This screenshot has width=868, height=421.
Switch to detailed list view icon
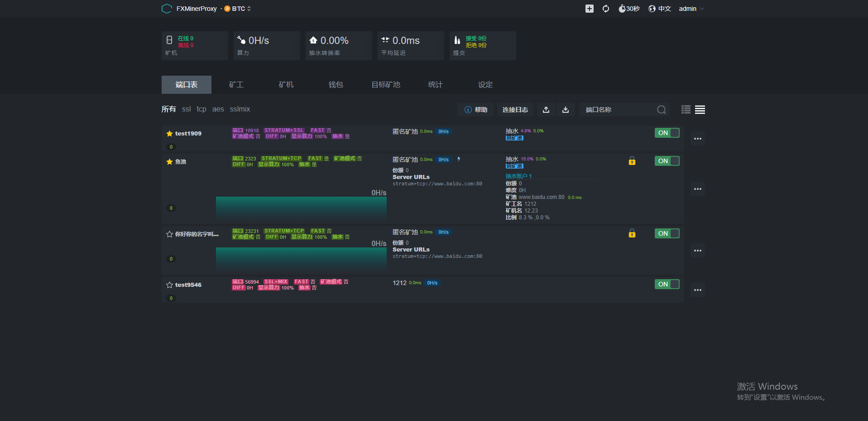pyautogui.click(x=700, y=110)
